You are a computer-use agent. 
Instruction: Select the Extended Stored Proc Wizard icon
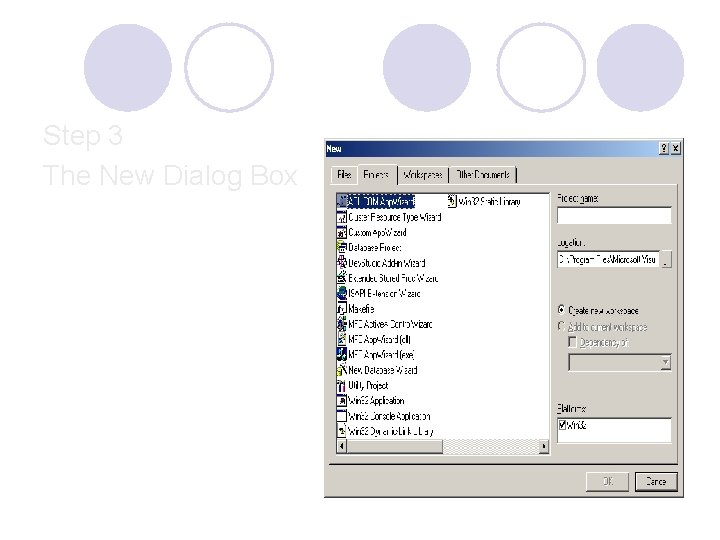[342, 278]
